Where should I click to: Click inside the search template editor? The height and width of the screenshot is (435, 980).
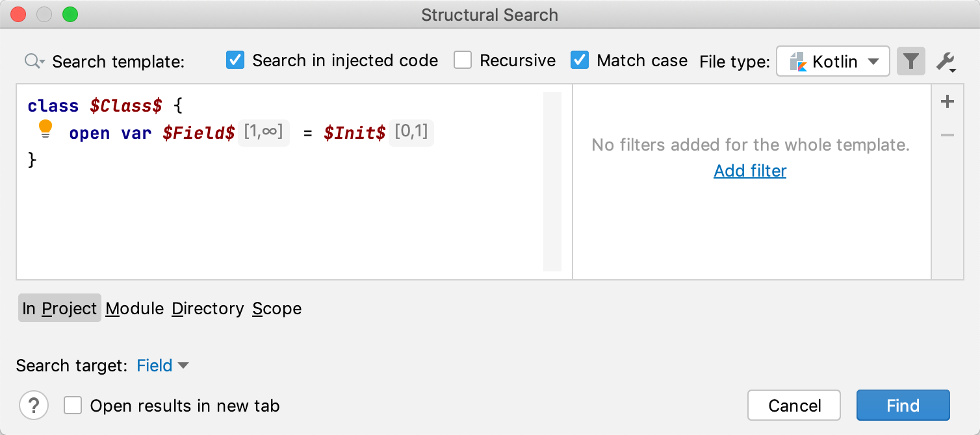click(279, 214)
